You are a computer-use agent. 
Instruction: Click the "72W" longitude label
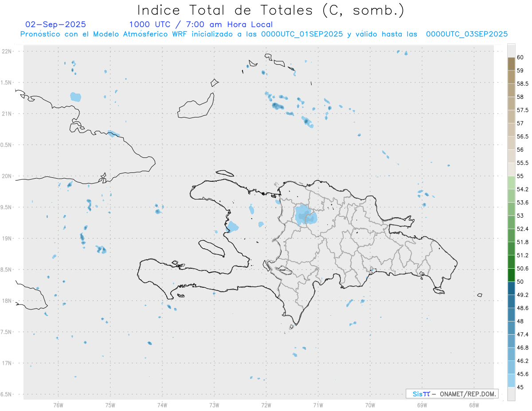coord(266,405)
